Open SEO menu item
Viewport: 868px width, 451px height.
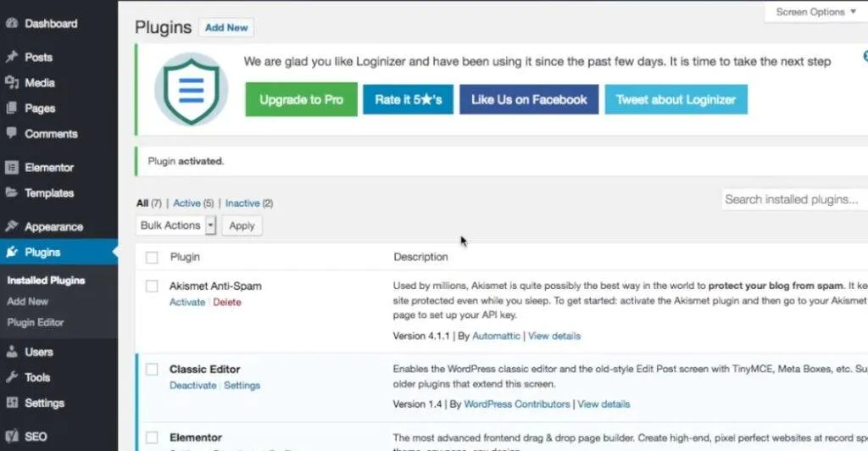coord(36,437)
